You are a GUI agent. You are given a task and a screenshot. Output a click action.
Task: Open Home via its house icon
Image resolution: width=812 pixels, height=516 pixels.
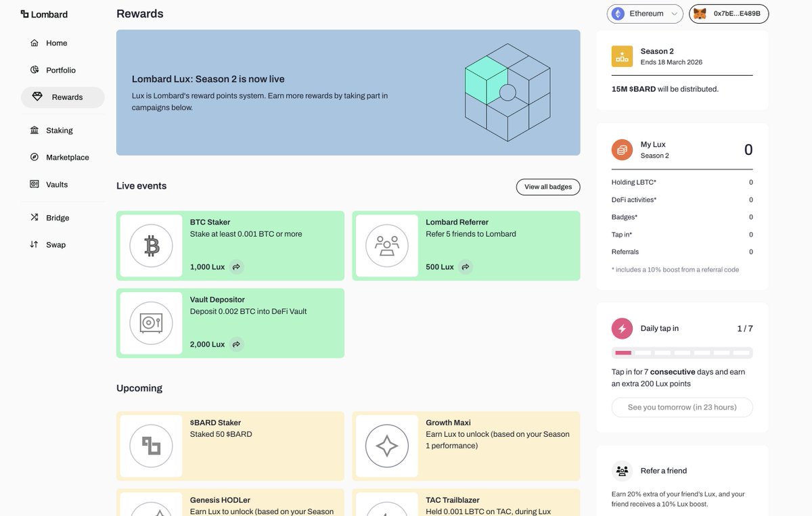[x=35, y=43]
